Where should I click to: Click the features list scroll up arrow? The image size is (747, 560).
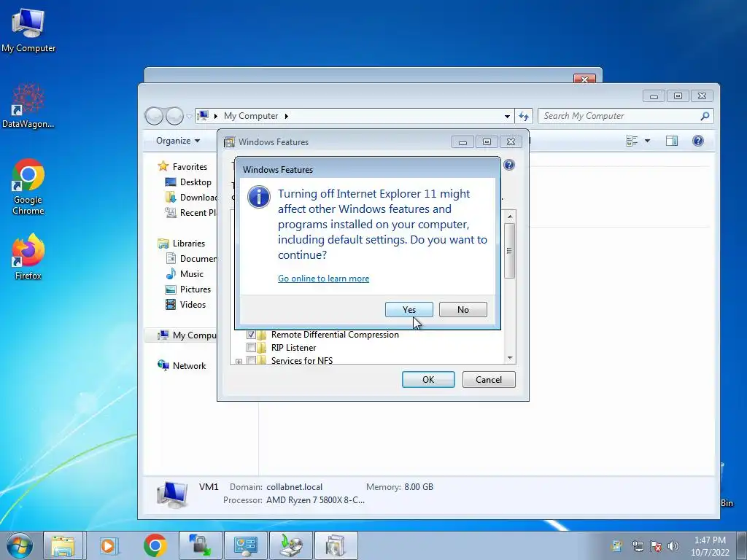coord(510,217)
